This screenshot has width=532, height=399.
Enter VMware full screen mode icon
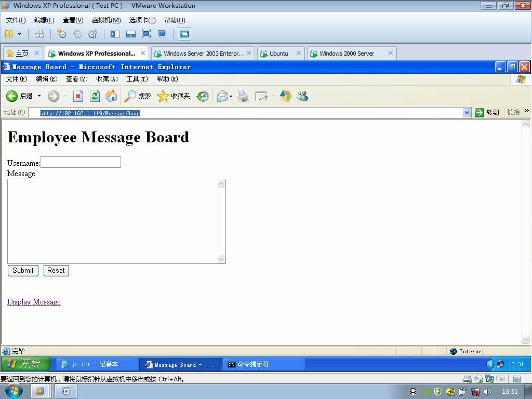[x=146, y=34]
